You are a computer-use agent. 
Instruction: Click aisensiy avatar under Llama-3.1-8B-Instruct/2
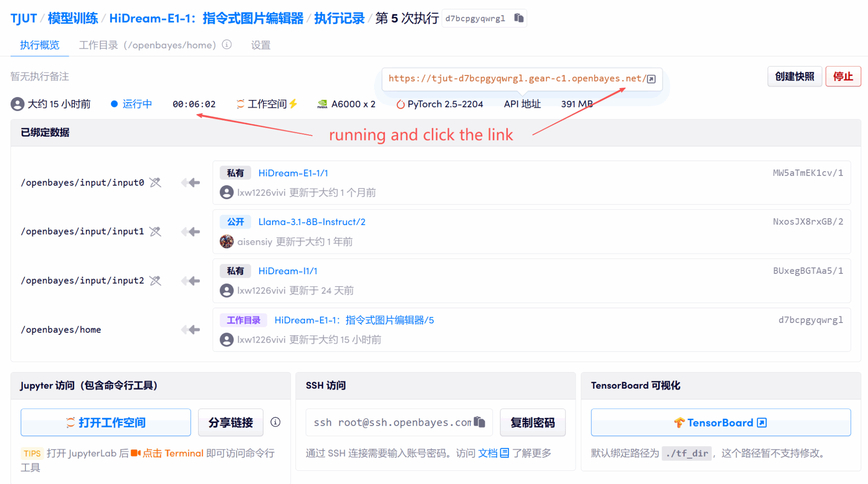[x=227, y=241]
